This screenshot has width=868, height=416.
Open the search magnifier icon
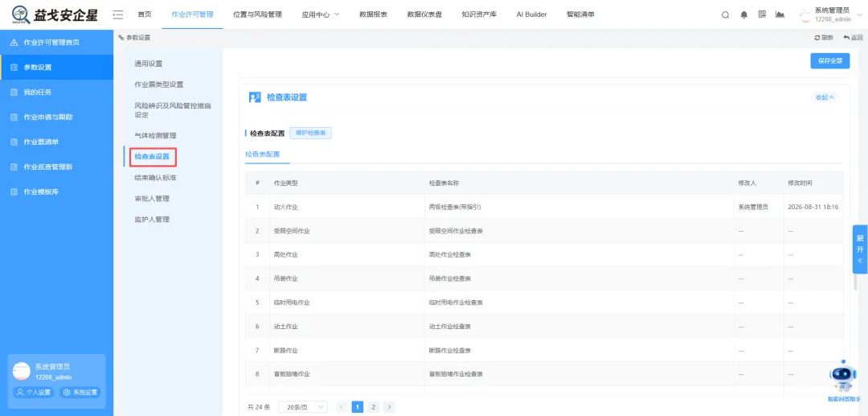[x=725, y=15]
